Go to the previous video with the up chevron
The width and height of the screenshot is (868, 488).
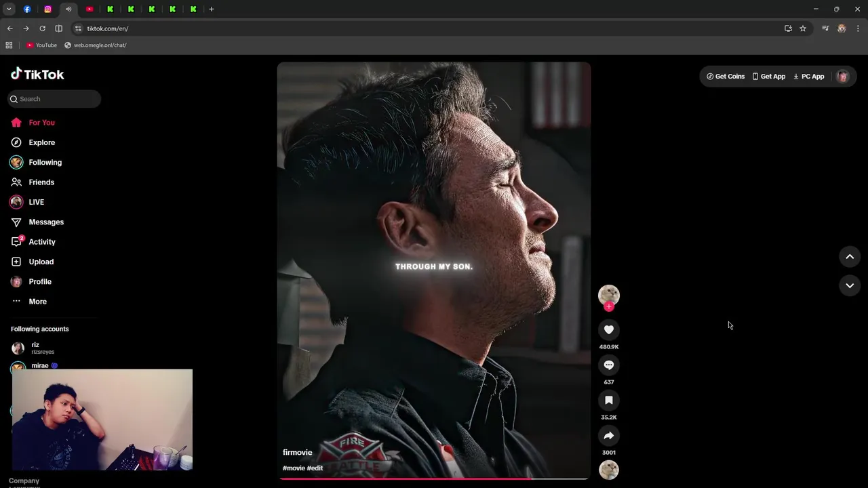pyautogui.click(x=850, y=256)
